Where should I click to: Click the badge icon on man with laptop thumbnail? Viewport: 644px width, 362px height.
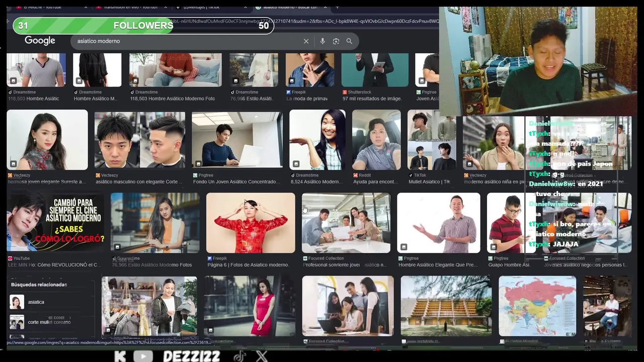click(199, 164)
